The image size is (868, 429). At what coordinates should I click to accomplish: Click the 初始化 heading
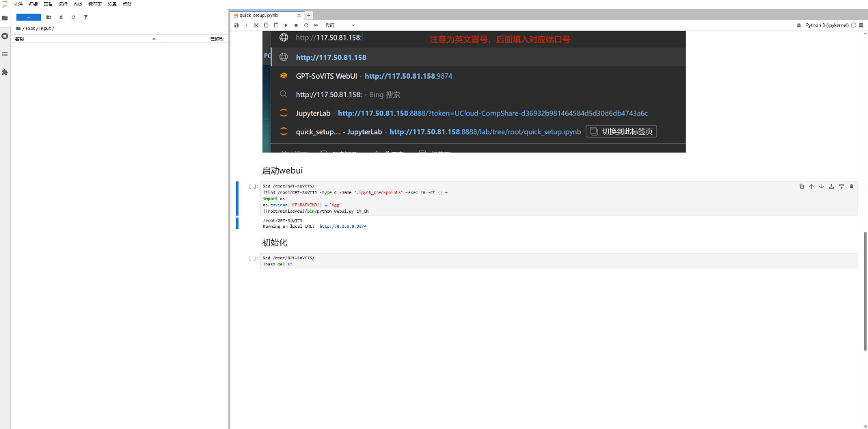275,242
